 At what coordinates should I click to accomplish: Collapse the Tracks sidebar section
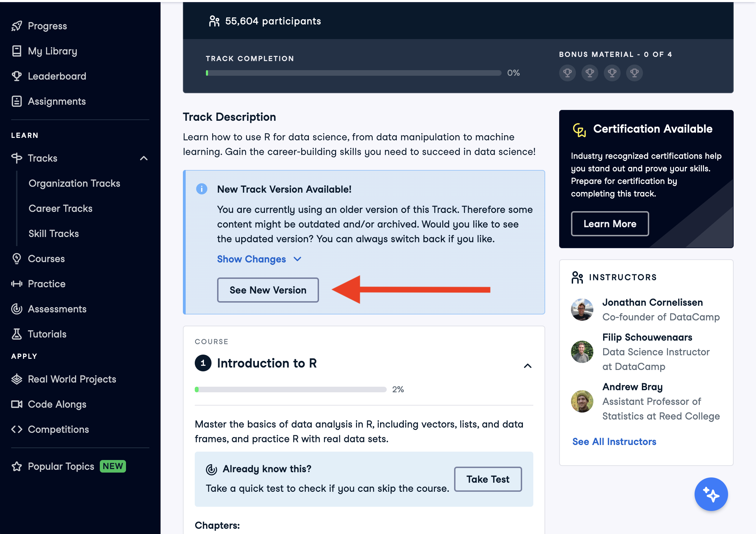tap(143, 158)
